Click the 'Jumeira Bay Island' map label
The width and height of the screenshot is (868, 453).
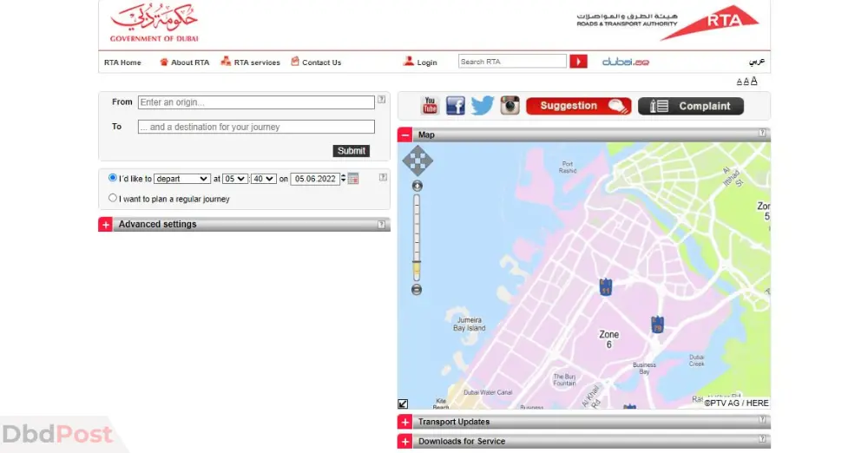(x=470, y=324)
